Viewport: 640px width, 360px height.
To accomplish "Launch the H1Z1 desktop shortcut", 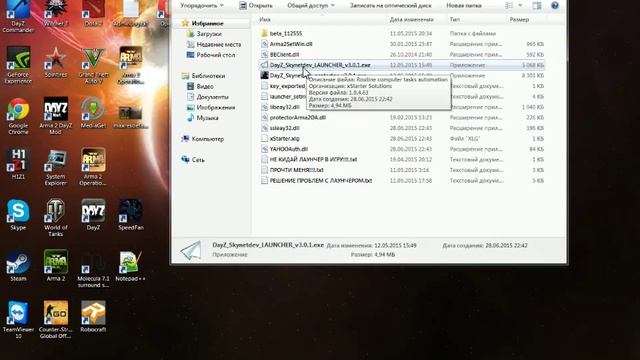I will pos(18,164).
